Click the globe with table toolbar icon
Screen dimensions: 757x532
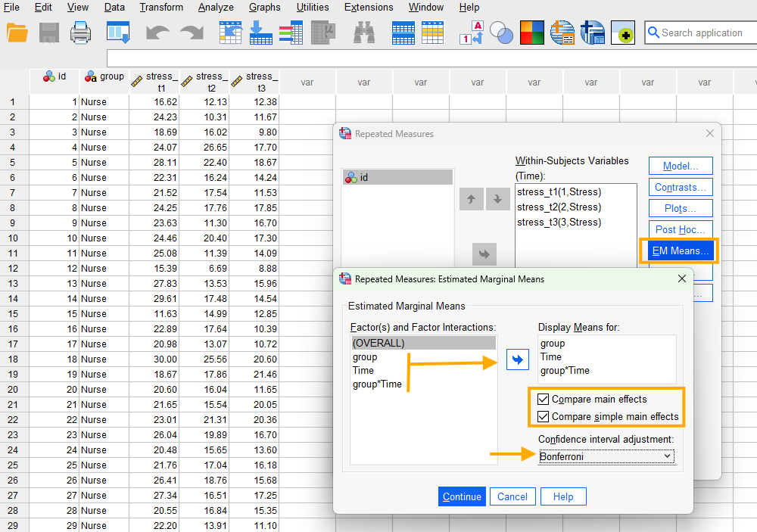click(x=562, y=33)
